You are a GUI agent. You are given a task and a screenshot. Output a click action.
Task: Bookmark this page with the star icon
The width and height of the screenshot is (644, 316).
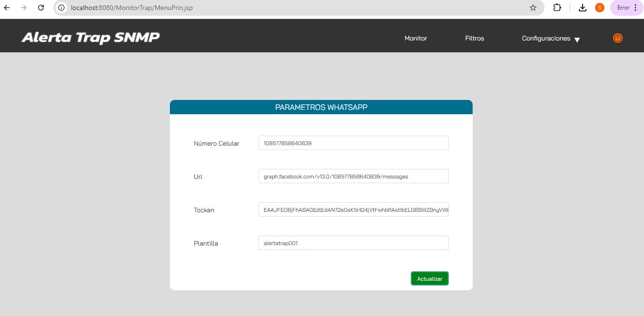533,8
